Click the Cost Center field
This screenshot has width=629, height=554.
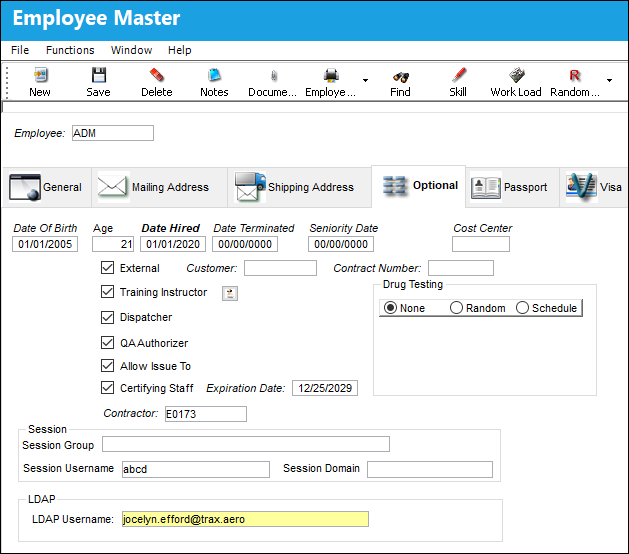481,244
